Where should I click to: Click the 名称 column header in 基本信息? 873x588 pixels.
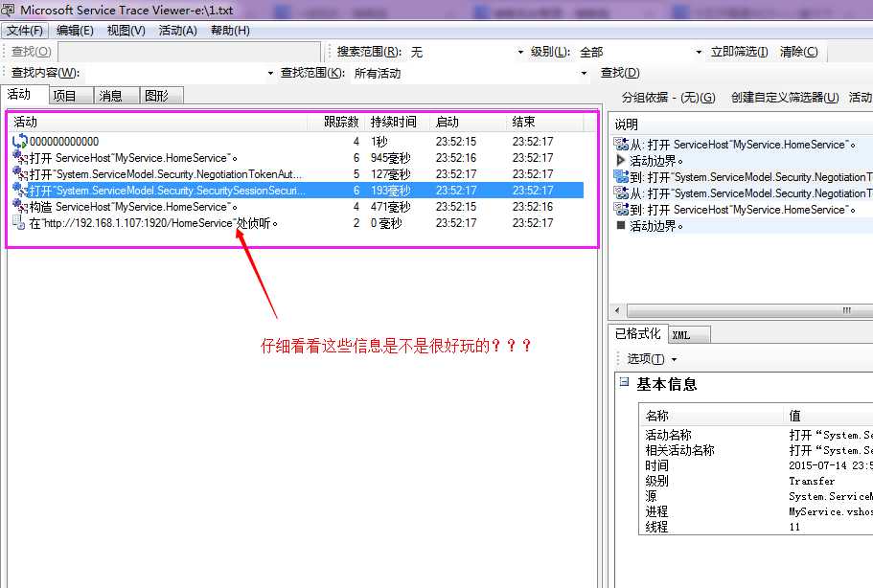[712, 416]
